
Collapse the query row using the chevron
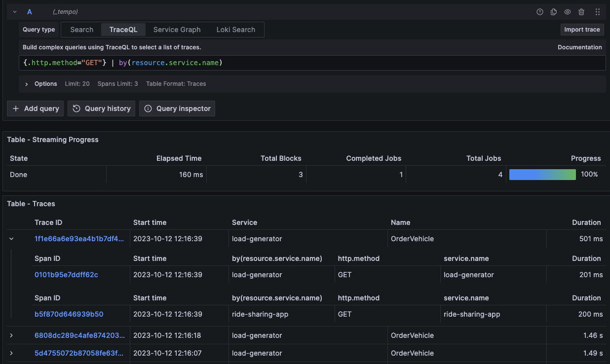pyautogui.click(x=14, y=11)
